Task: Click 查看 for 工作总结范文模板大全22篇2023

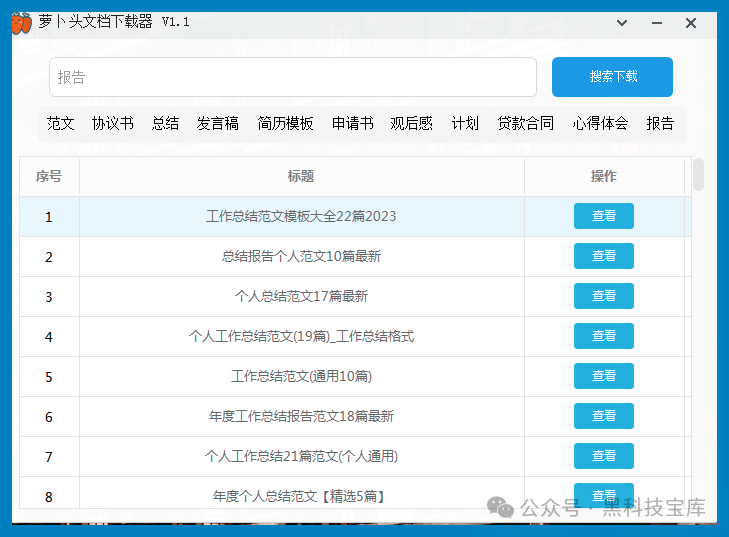Action: tap(603, 216)
